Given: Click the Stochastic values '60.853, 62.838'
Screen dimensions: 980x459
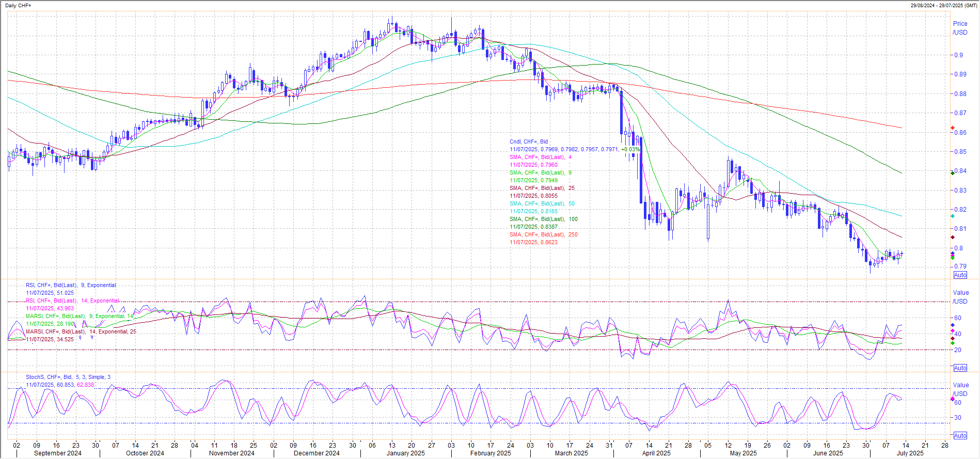Looking at the screenshot, I should click(75, 385).
